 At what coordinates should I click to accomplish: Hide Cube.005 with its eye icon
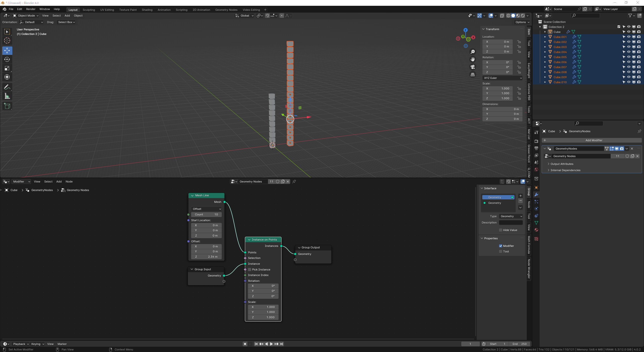coord(629,57)
